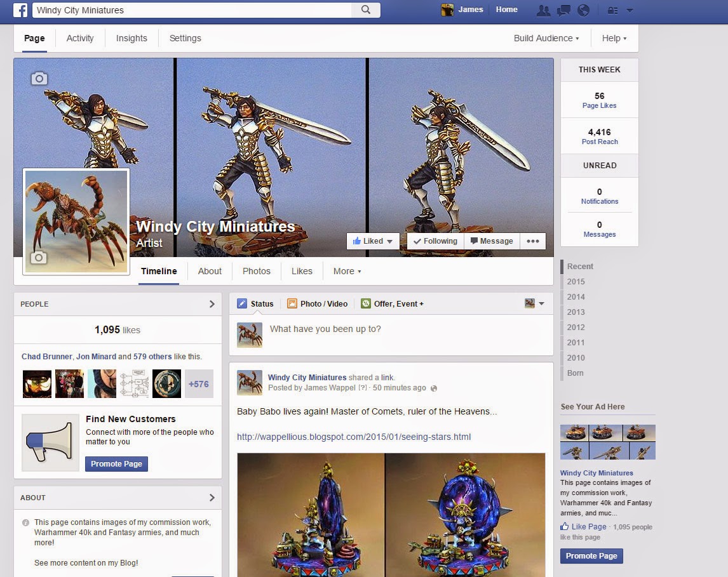
Task: Switch to the Activity tab
Action: (80, 39)
